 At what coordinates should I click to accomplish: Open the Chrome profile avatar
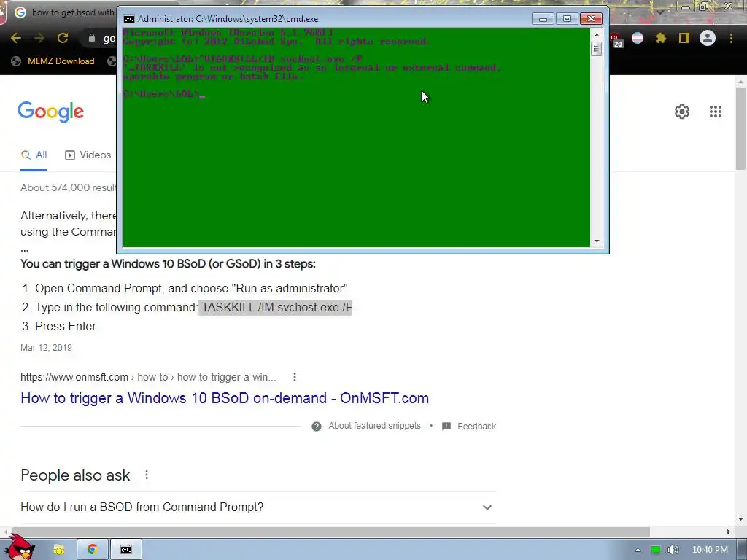708,38
